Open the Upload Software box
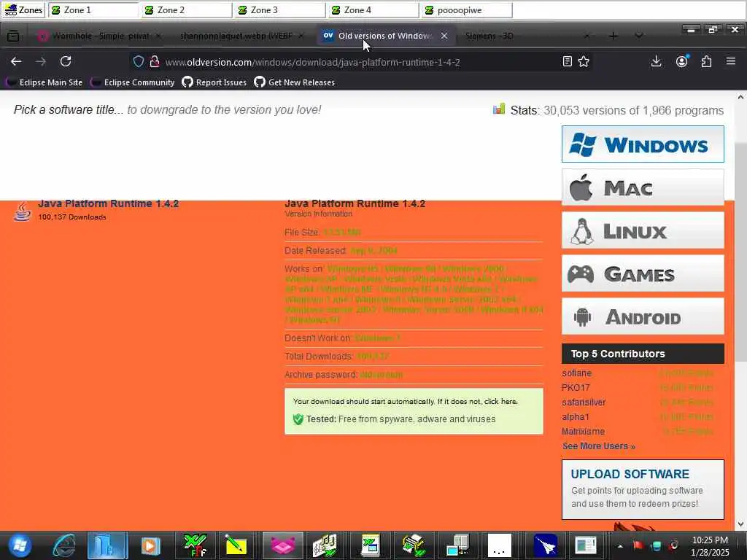This screenshot has width=747, height=560. coord(643,489)
